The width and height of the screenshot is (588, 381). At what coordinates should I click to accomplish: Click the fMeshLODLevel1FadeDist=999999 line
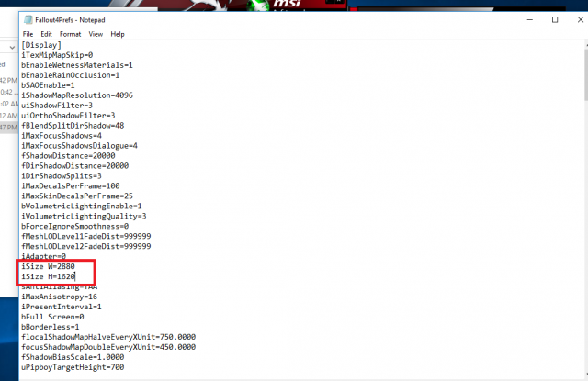pyautogui.click(x=85, y=237)
